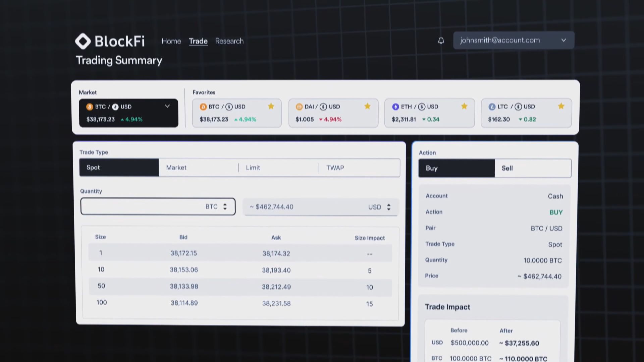Click Litecoin coin icon in favorites
The height and width of the screenshot is (362, 644).
click(492, 107)
